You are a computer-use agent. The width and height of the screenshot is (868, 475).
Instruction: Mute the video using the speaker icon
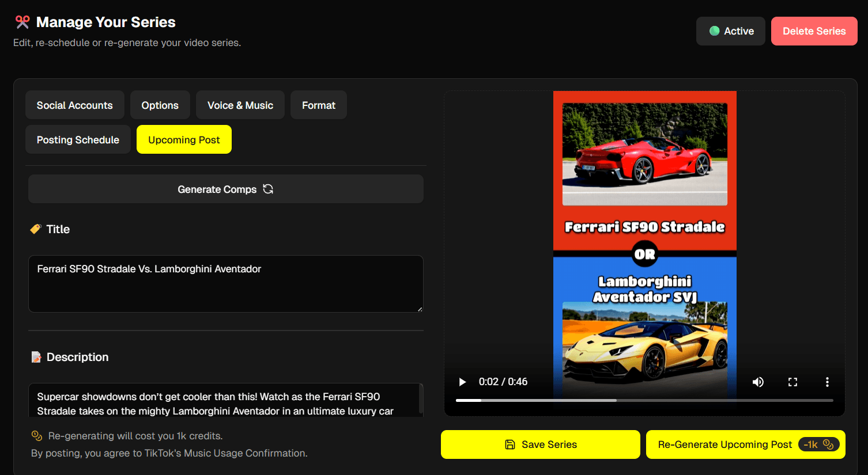point(758,382)
